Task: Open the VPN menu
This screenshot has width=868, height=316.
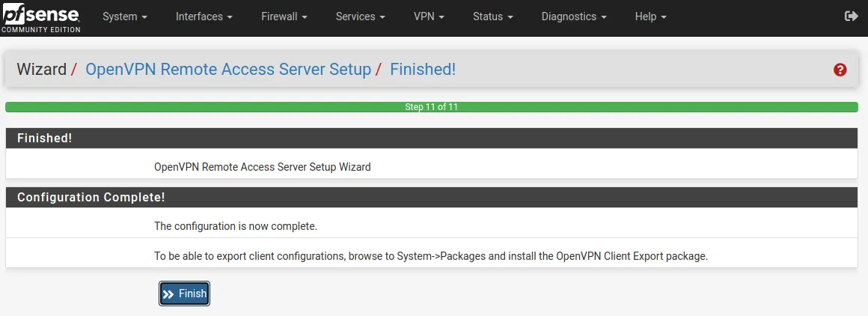Action: (x=429, y=16)
